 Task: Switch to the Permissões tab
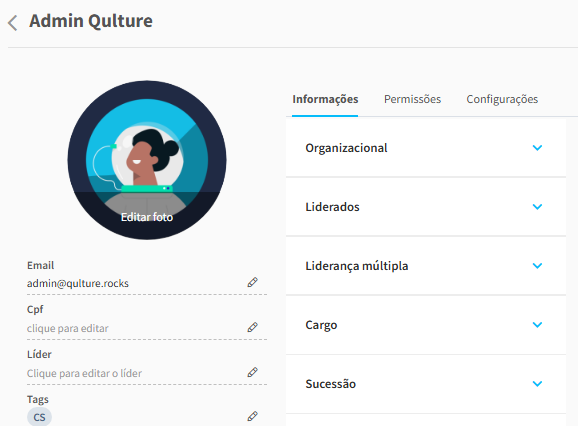click(x=412, y=99)
